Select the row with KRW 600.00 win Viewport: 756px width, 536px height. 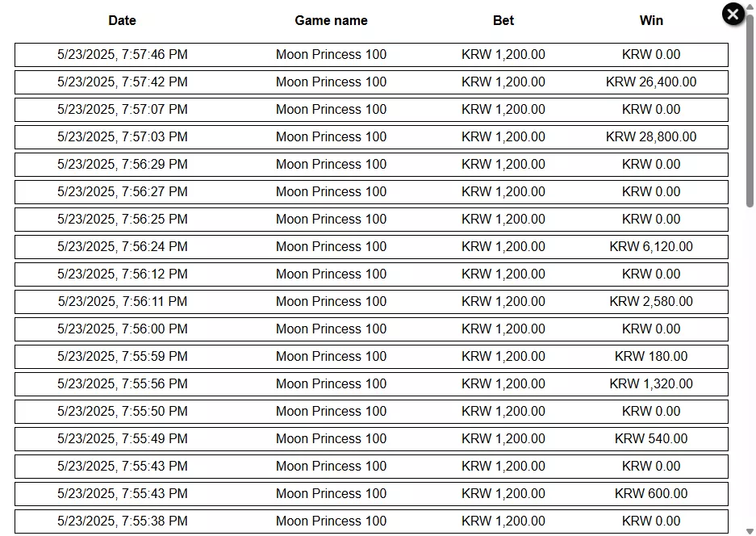[371, 494]
